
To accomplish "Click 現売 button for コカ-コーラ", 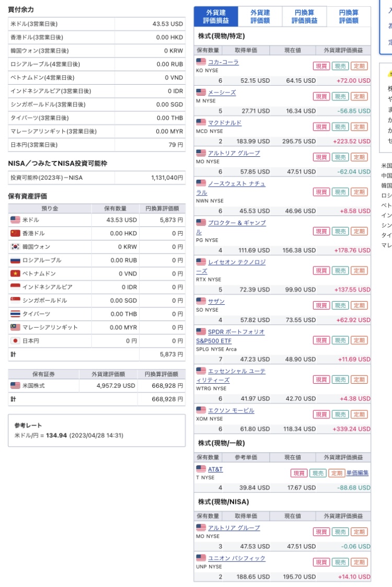I will pyautogui.click(x=340, y=66).
